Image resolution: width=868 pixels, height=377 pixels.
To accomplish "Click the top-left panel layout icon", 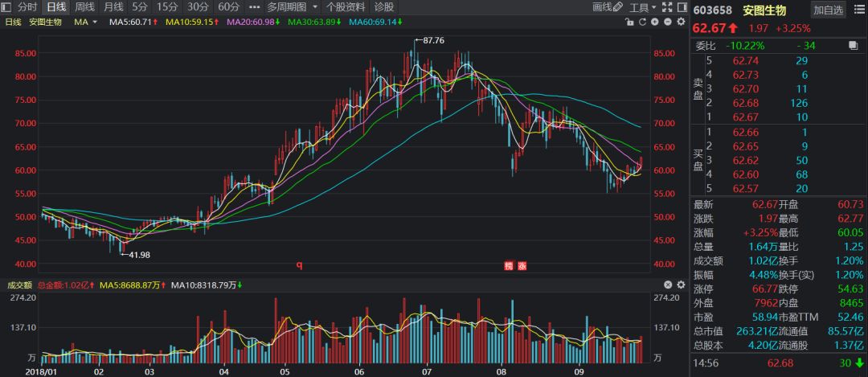I will pyautogui.click(x=6, y=7).
